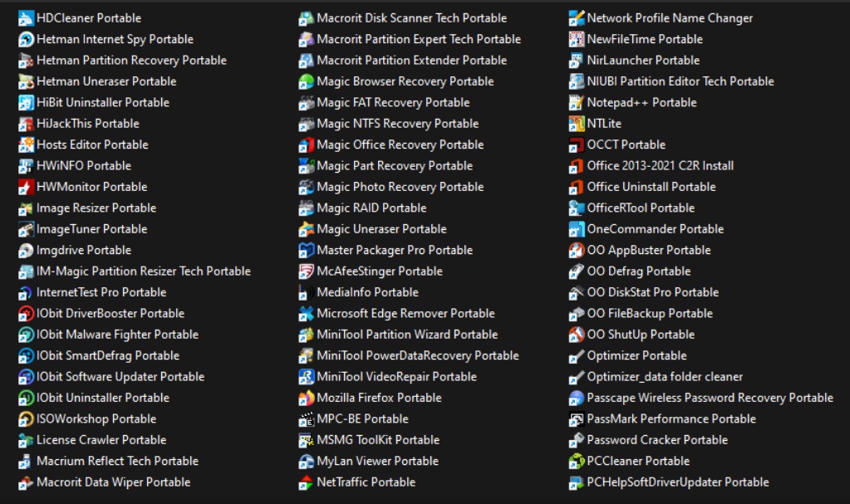Click the Passcape Wireless Password Recovery icon
This screenshot has height=504, width=850.
[576, 399]
